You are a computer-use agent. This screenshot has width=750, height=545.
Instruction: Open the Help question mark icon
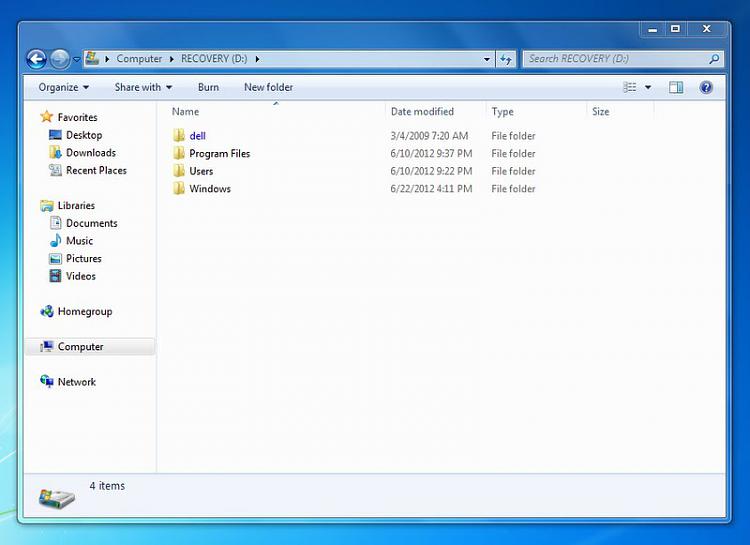[706, 88]
